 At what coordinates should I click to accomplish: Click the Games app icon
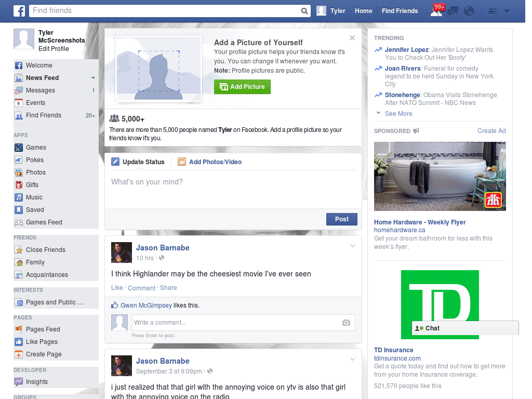(x=19, y=148)
